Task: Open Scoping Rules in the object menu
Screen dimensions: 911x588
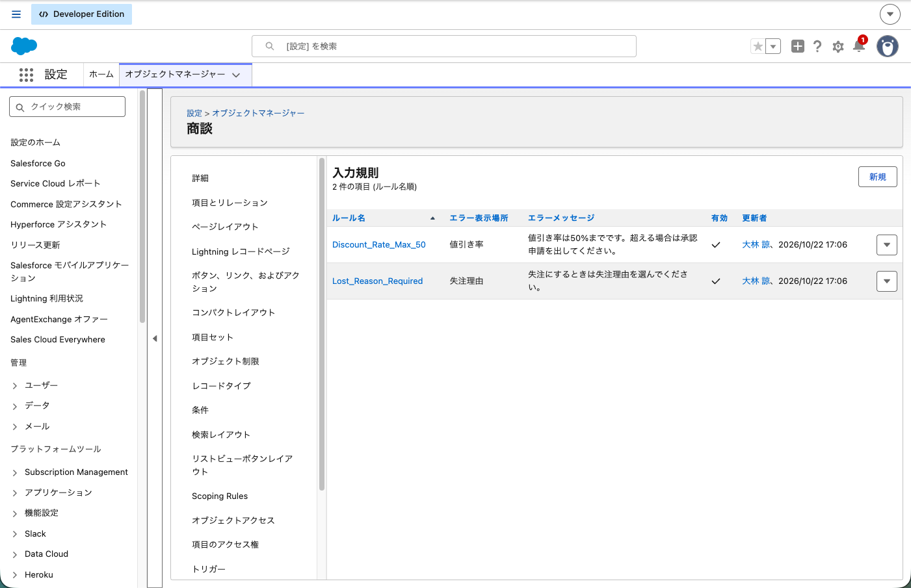Action: point(220,496)
